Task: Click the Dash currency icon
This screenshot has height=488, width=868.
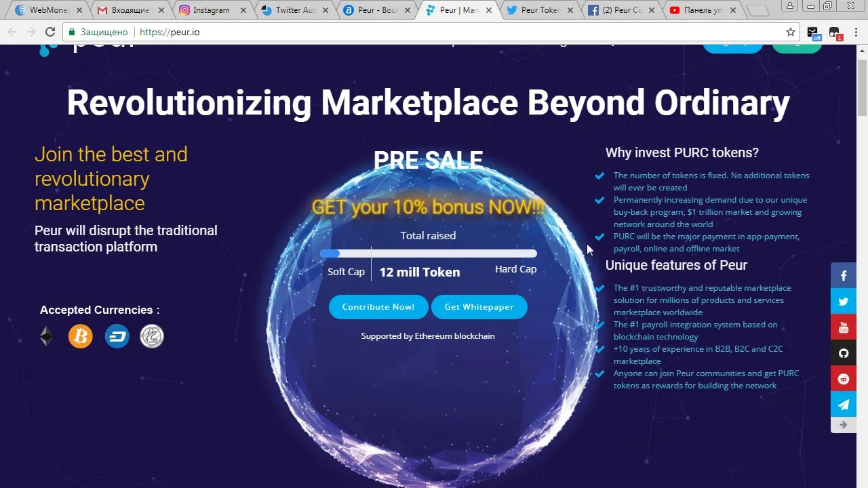Action: point(117,336)
